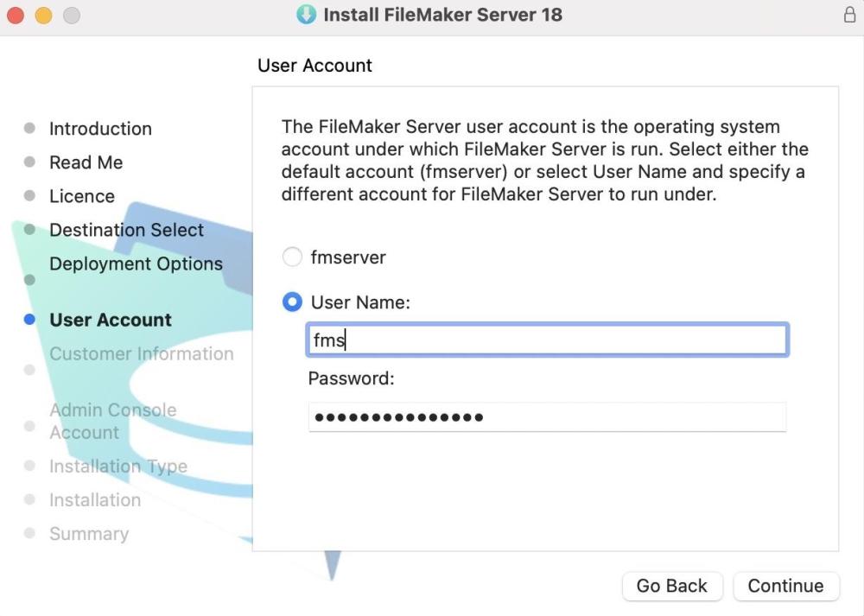Select the fmserver default account option
Screen dimensions: 864x616
(x=293, y=257)
